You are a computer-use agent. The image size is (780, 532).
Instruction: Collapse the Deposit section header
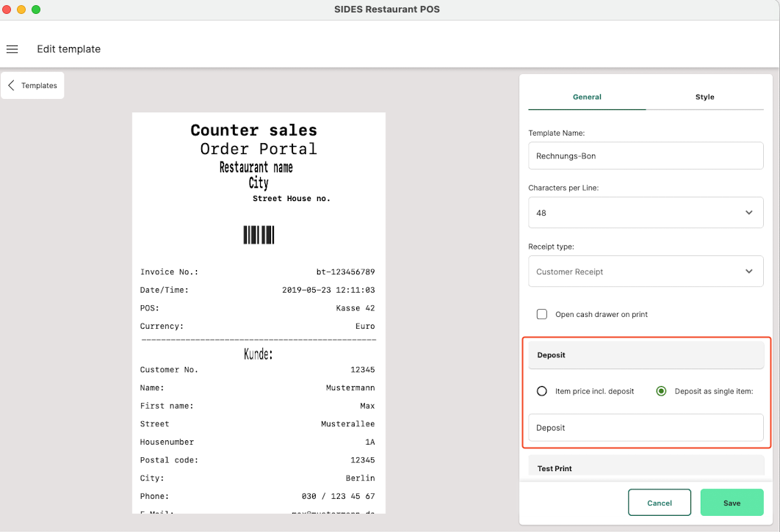click(646, 355)
